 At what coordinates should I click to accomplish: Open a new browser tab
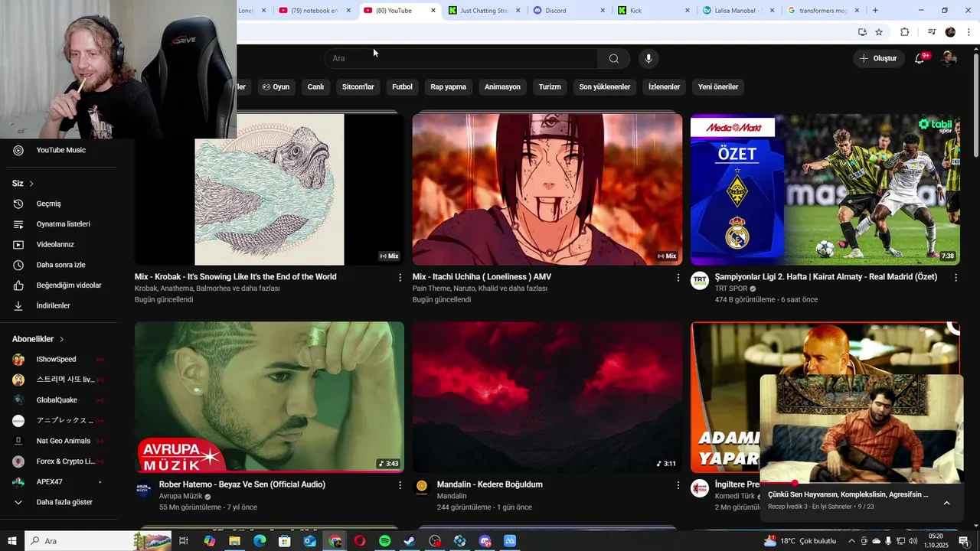(x=875, y=11)
